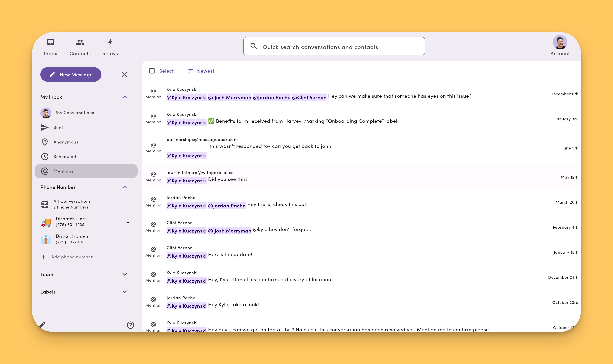613x364 pixels.
Task: Select Mentions at-sign icon in sidebar
Action: [45, 171]
